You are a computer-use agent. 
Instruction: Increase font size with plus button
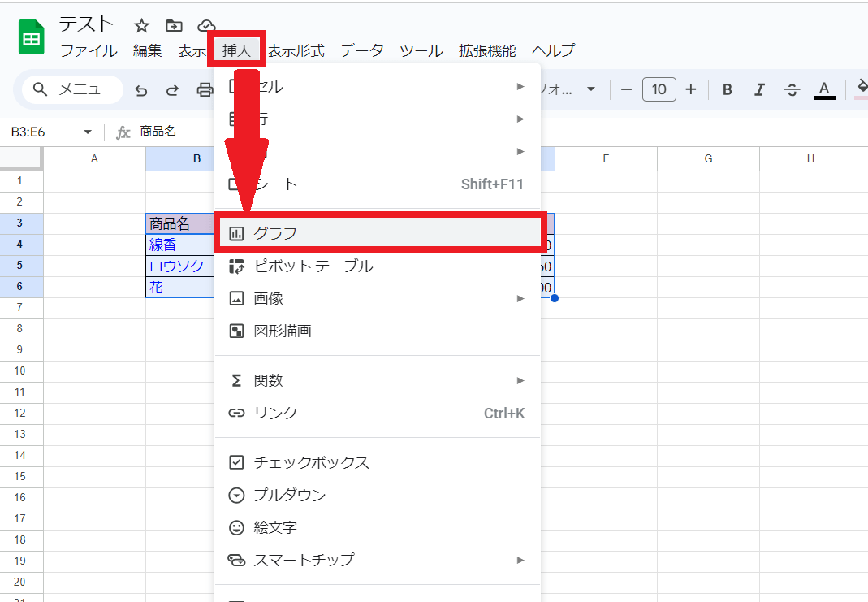(x=691, y=89)
